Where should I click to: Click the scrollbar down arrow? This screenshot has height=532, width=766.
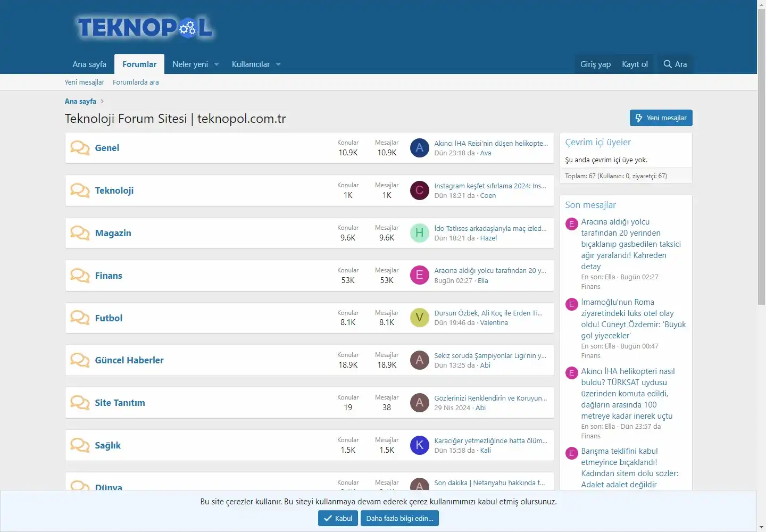click(761, 527)
